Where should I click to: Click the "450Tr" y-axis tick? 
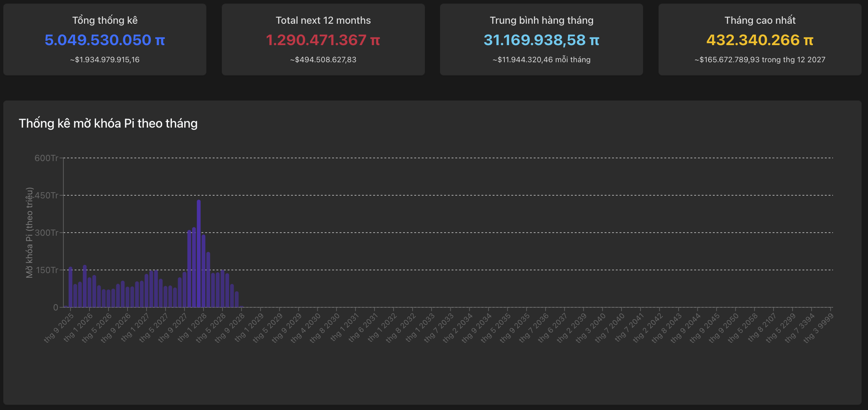click(46, 195)
